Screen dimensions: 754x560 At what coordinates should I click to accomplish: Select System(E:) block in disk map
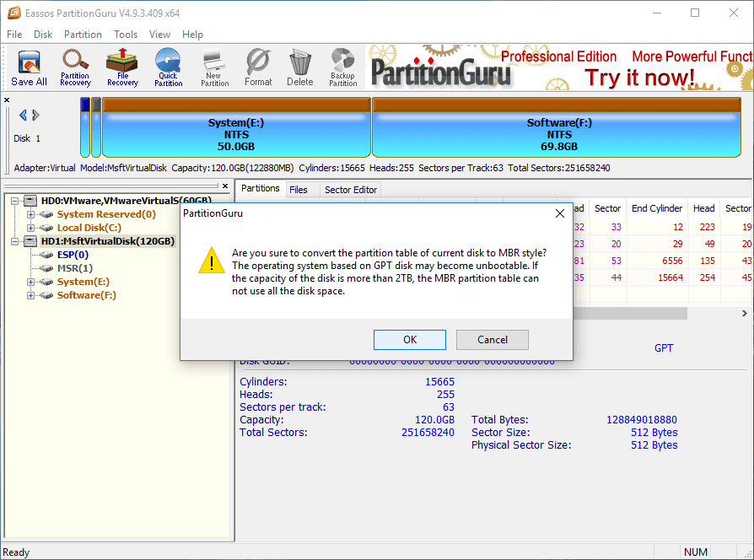(x=236, y=128)
